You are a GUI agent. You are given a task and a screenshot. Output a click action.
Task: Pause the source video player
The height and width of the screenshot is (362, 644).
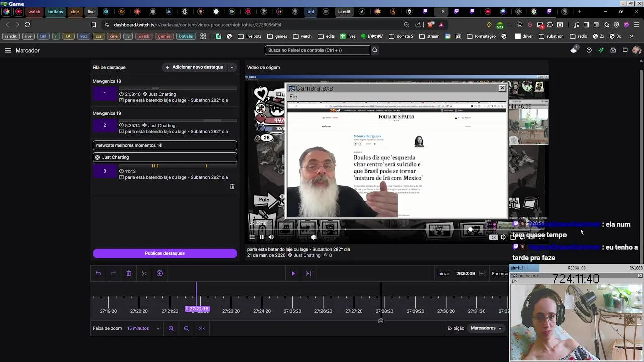261,237
